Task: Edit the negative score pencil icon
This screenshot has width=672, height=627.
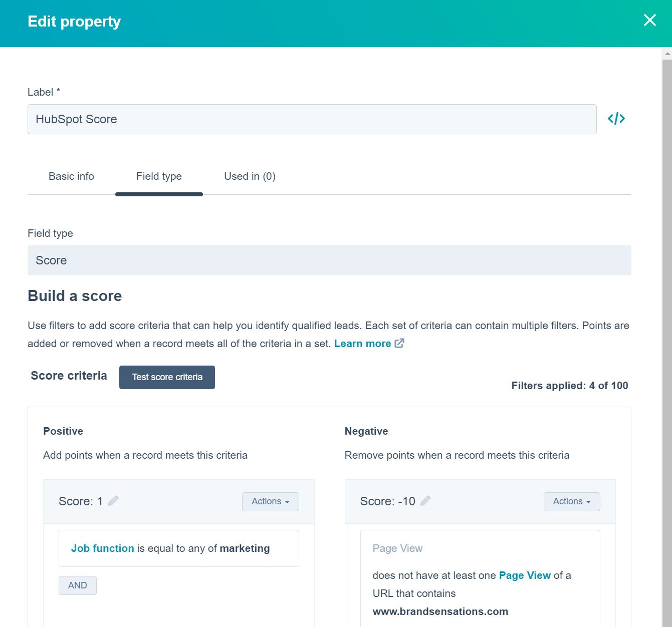Action: coord(425,501)
